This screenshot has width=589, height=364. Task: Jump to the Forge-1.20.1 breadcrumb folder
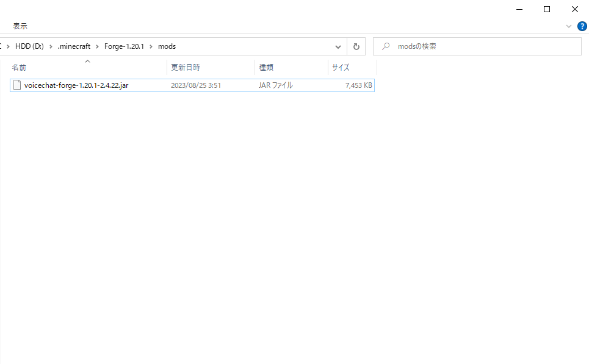point(124,46)
